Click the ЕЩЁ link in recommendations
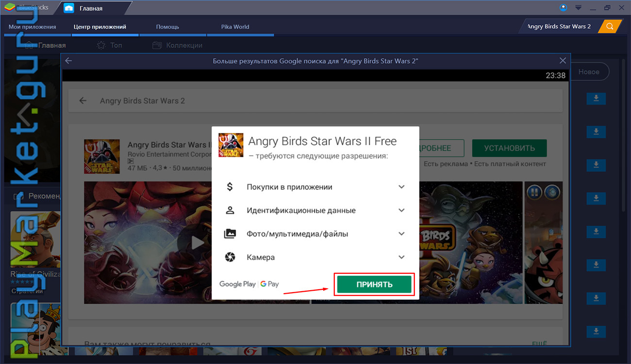 pyautogui.click(x=539, y=344)
